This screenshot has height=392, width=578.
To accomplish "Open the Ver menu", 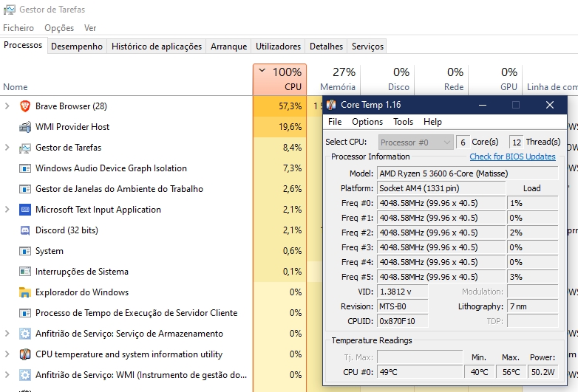I will point(90,28).
